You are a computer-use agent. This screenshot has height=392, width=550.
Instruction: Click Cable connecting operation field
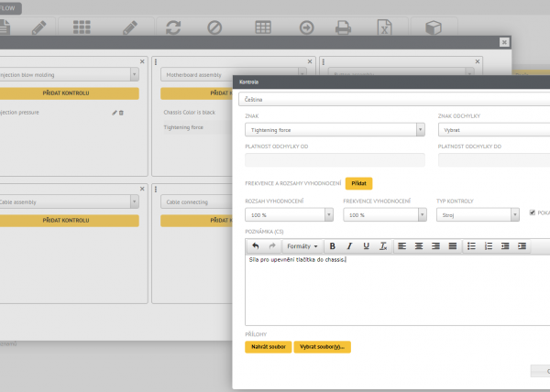coord(196,202)
